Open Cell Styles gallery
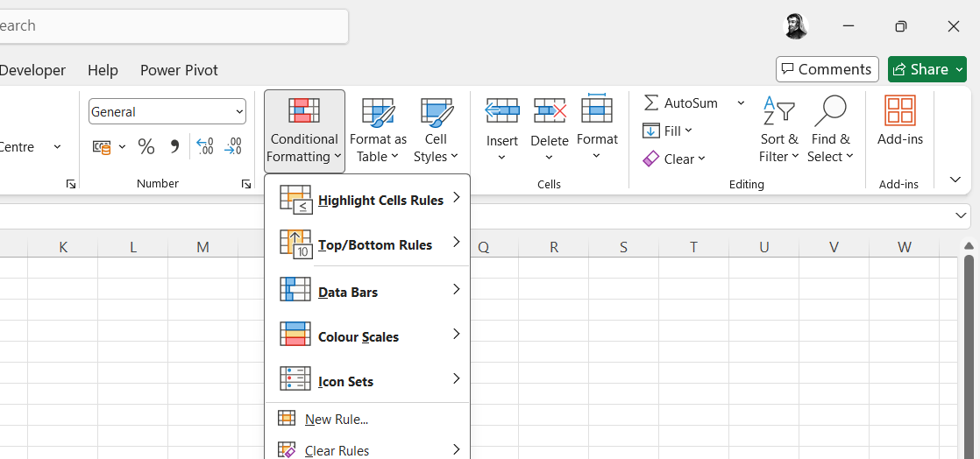The width and height of the screenshot is (980, 459). tap(436, 131)
